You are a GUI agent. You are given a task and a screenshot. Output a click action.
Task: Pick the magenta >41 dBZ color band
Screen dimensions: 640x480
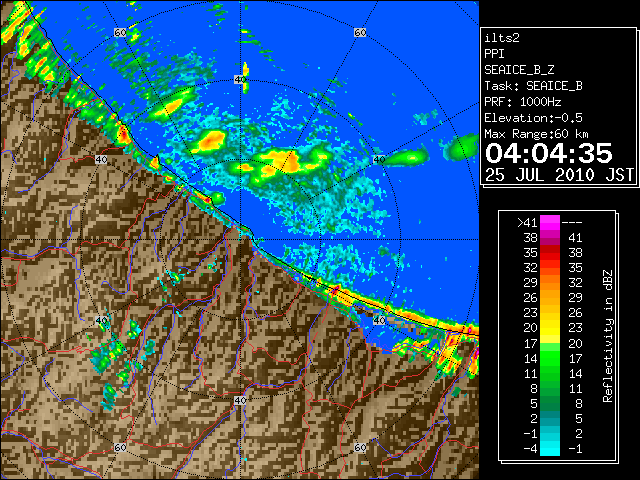[x=550, y=223]
